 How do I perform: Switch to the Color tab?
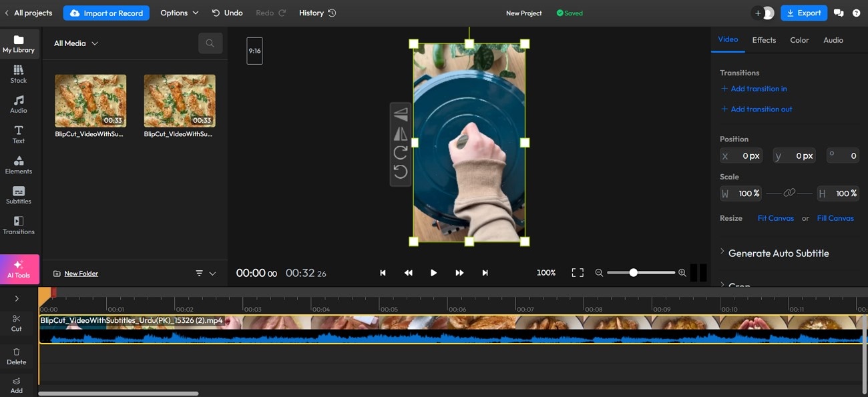pos(799,40)
